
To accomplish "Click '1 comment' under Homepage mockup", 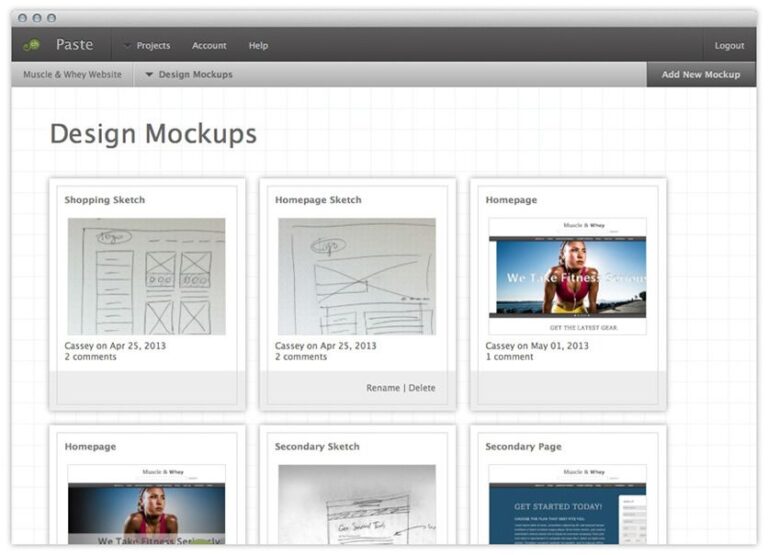I will [x=509, y=357].
